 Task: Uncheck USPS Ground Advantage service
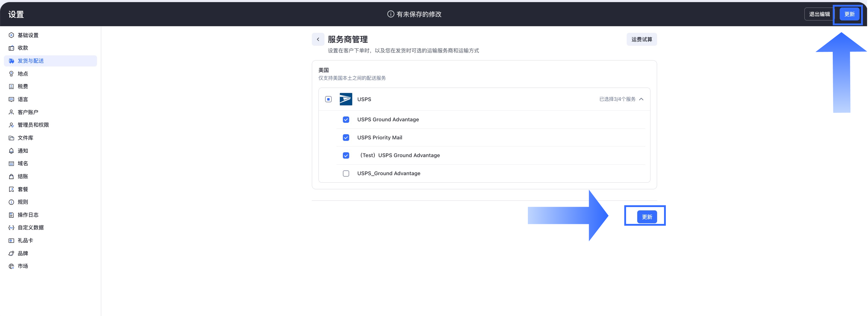(346, 120)
